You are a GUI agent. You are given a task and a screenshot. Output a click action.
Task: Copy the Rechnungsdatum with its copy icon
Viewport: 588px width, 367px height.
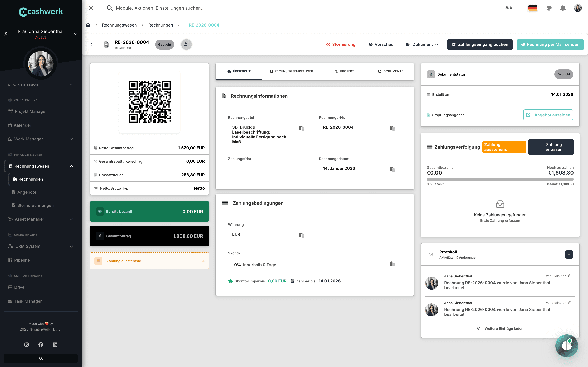(393, 169)
